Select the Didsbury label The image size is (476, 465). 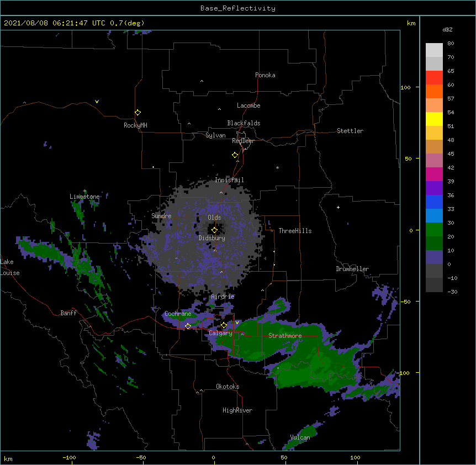(211, 238)
